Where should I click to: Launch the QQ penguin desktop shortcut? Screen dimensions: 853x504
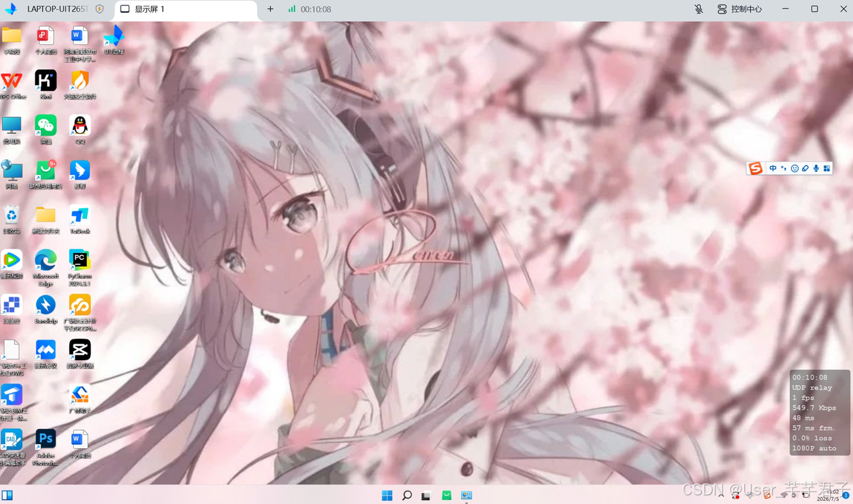[x=80, y=129]
